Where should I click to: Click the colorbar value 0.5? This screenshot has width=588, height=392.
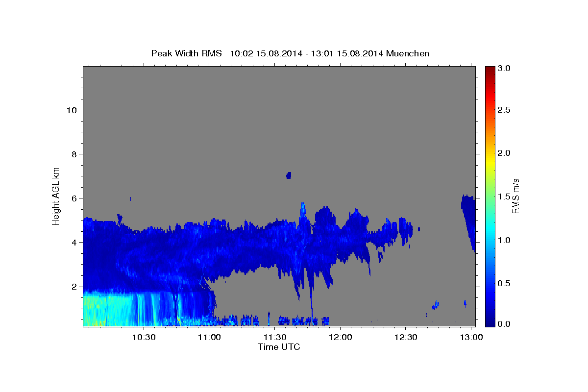(505, 283)
